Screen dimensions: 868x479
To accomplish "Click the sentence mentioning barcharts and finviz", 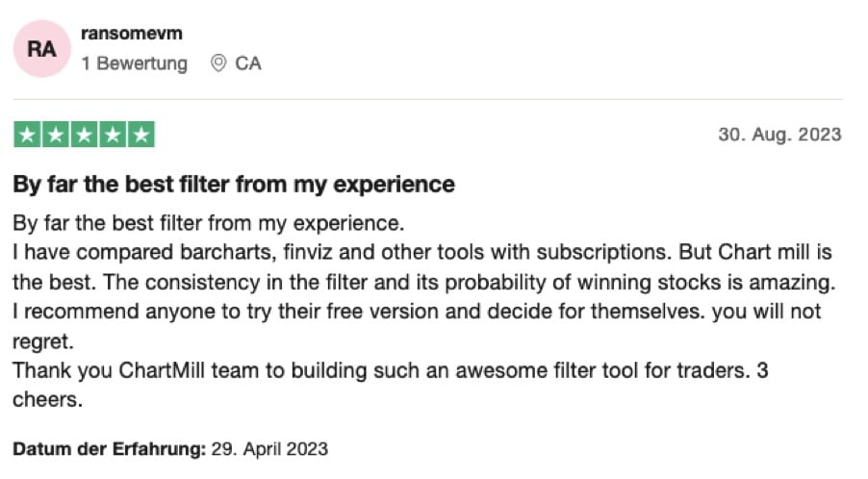I will click(289, 253).
